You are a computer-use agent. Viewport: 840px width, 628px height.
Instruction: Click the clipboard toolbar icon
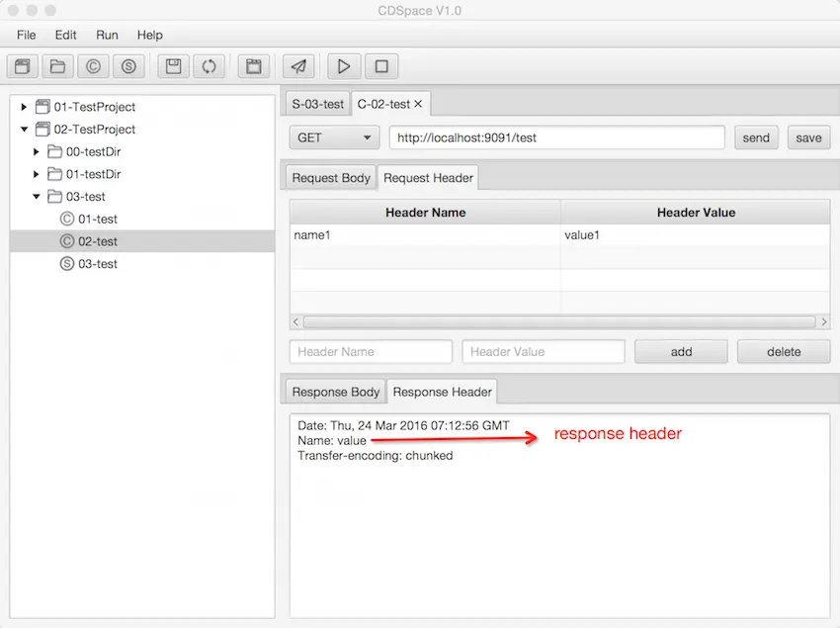coord(254,66)
